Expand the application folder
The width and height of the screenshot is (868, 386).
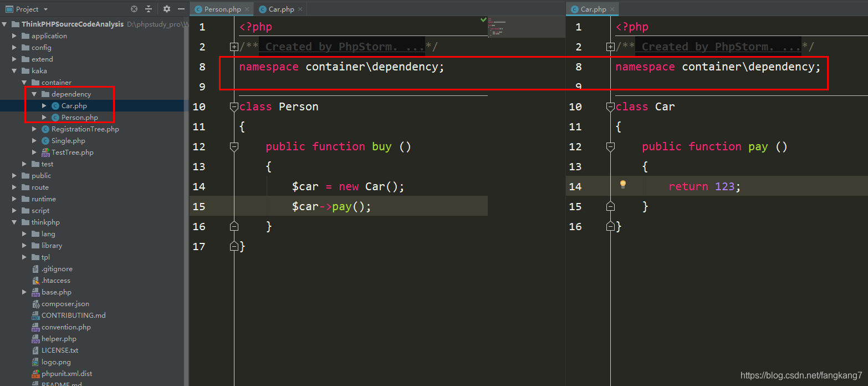pyautogui.click(x=14, y=36)
